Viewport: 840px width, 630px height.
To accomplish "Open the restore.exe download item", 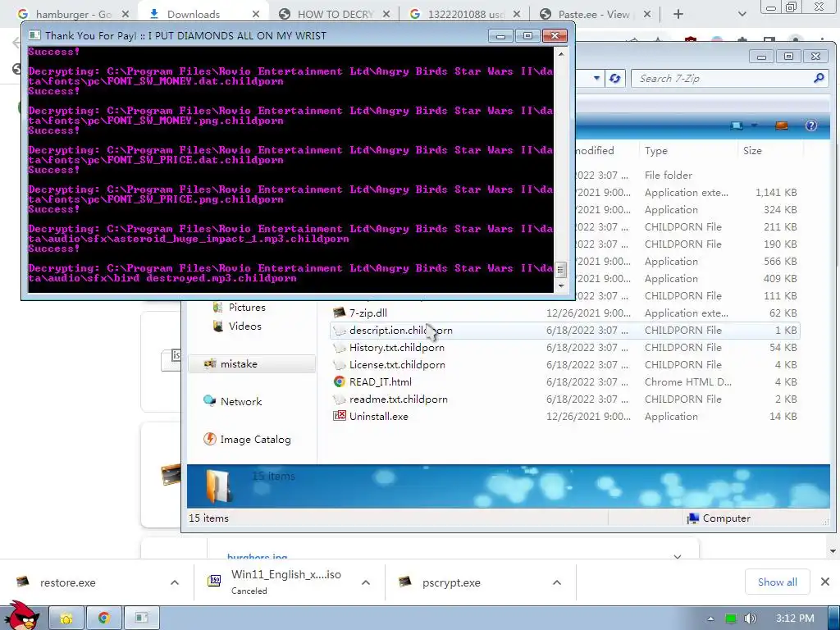I will 67,582.
